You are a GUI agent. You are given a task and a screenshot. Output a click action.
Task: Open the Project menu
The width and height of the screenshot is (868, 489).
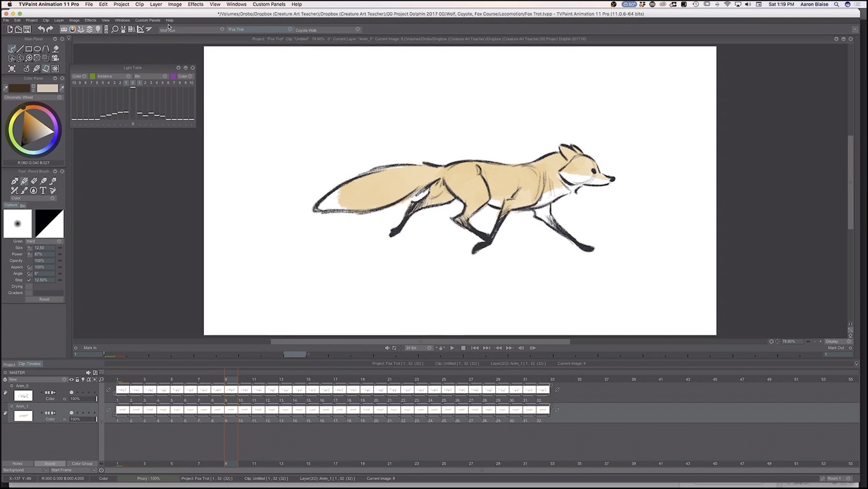(x=121, y=4)
